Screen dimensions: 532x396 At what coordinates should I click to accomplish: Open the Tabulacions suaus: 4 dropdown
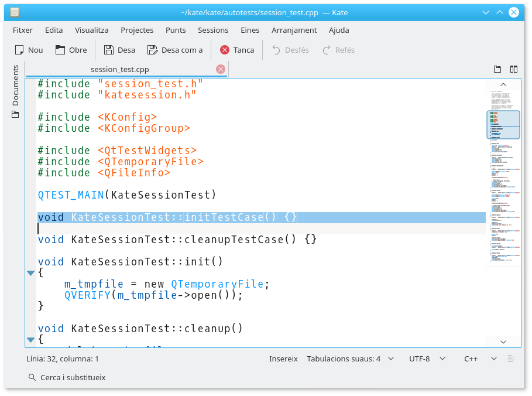350,359
